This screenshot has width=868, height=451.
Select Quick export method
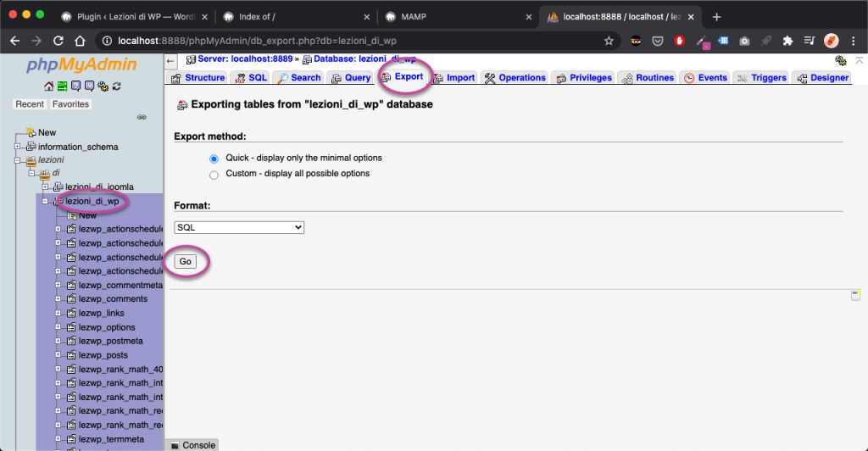(x=214, y=159)
